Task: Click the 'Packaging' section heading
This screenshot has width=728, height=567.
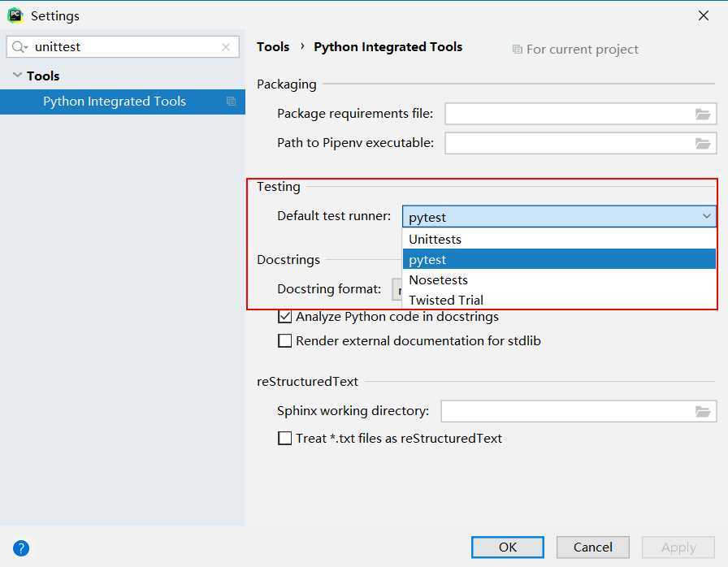Action: (x=287, y=84)
